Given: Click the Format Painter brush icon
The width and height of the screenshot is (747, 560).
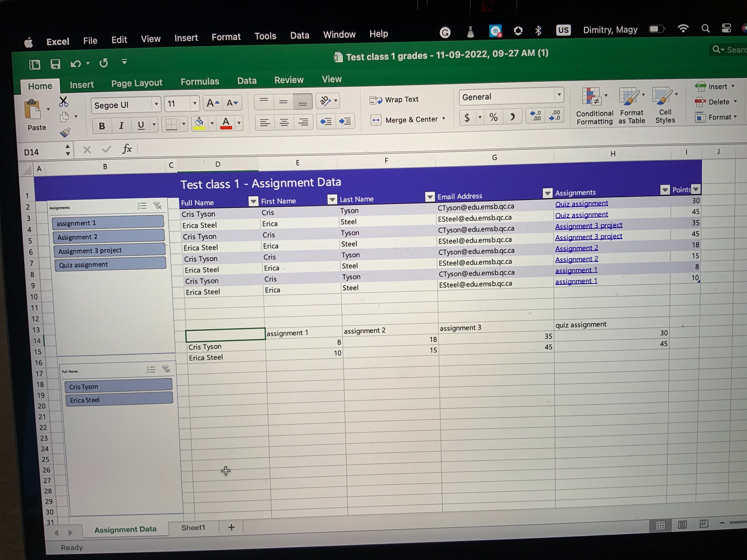Looking at the screenshot, I should click(65, 132).
